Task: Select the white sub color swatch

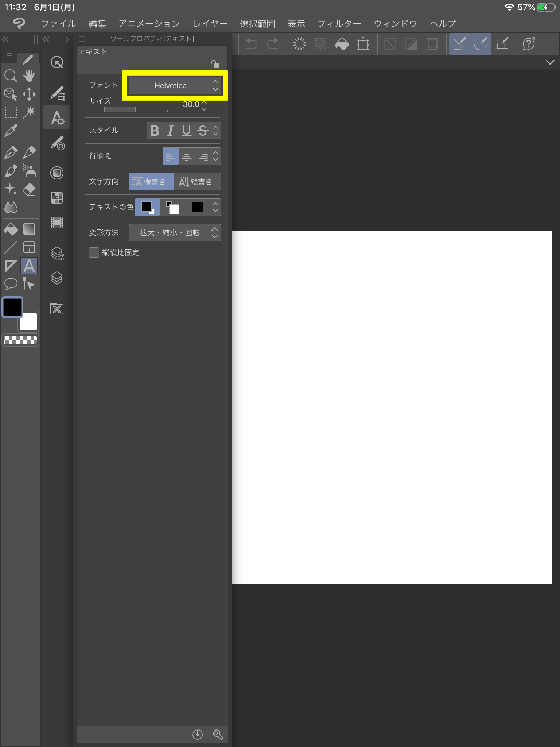Action: [x=29, y=322]
